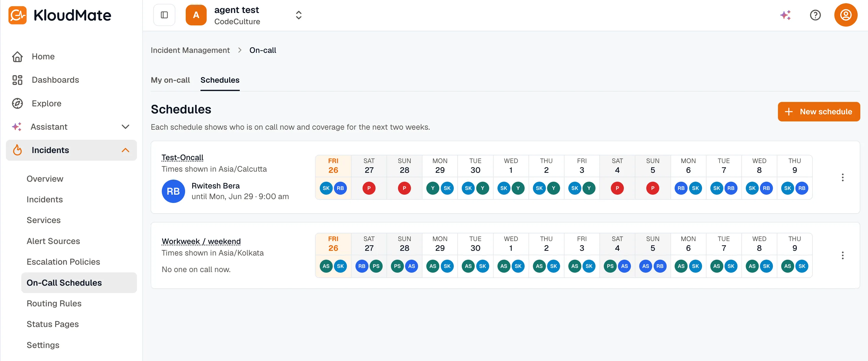Select the Schedules tab
Image resolution: width=868 pixels, height=361 pixels.
(x=220, y=80)
